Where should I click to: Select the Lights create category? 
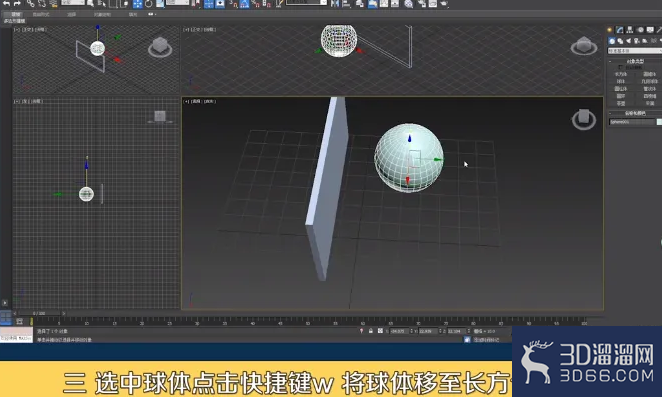pos(629,41)
